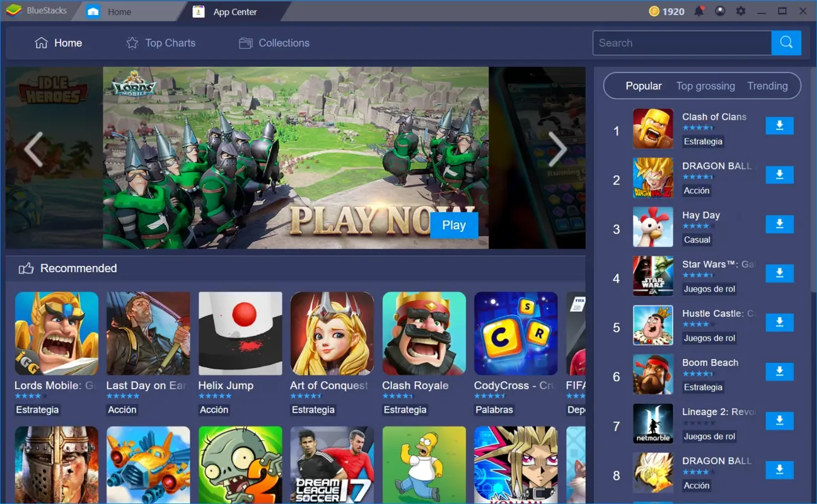Advance the banner carousel with the right arrow
The image size is (817, 504).
557,149
